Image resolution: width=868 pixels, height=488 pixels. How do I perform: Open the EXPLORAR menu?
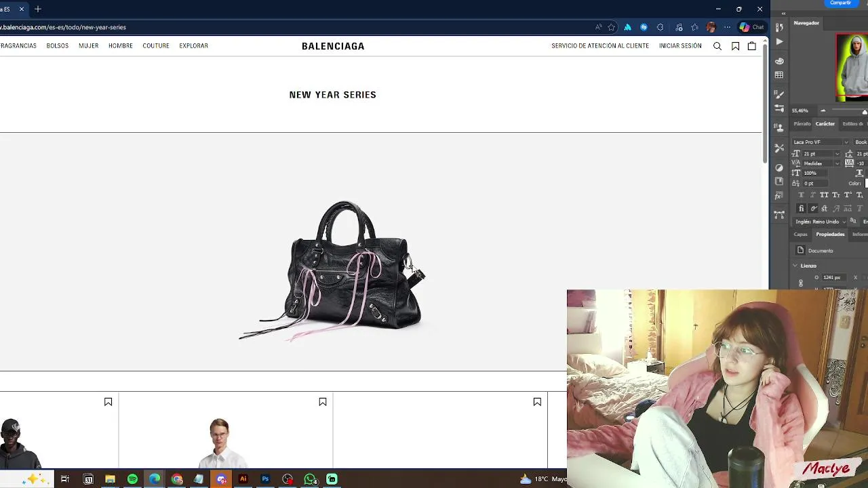pos(193,46)
